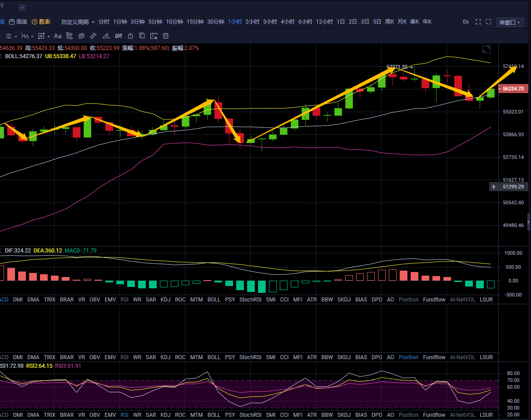The height and width of the screenshot is (420, 531).
Task: Toggle the 胜率 win-rate indicator
Action: point(41,22)
